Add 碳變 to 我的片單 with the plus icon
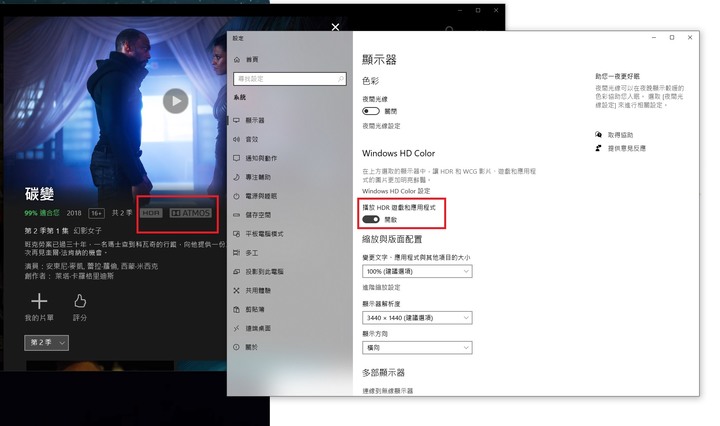 click(39, 301)
